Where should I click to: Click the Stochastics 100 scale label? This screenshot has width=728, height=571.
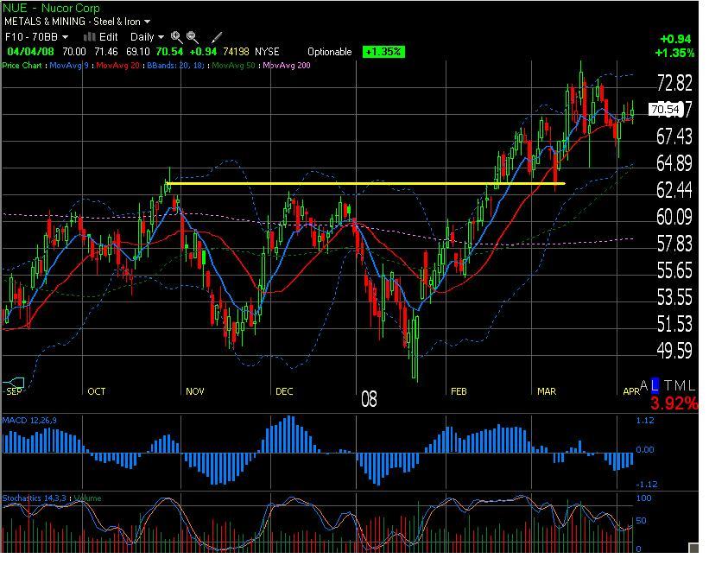pyautogui.click(x=643, y=498)
